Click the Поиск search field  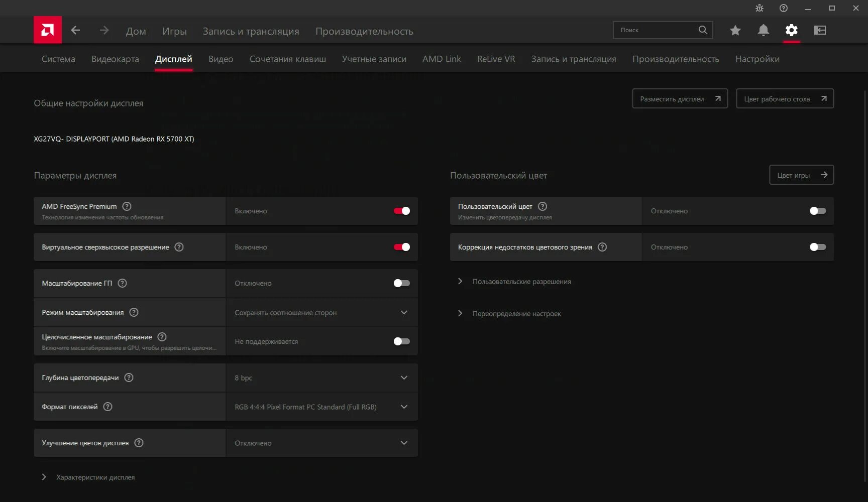(656, 30)
